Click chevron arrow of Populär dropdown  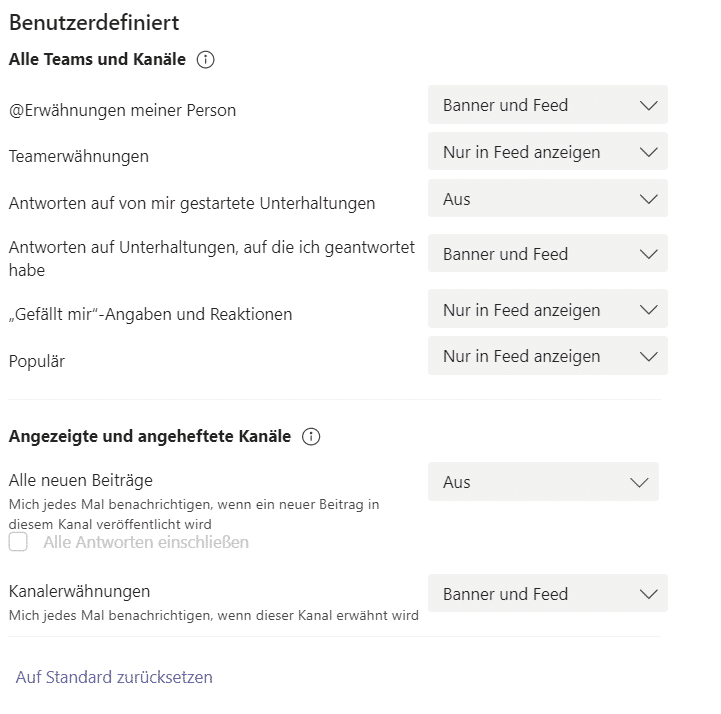click(x=648, y=356)
